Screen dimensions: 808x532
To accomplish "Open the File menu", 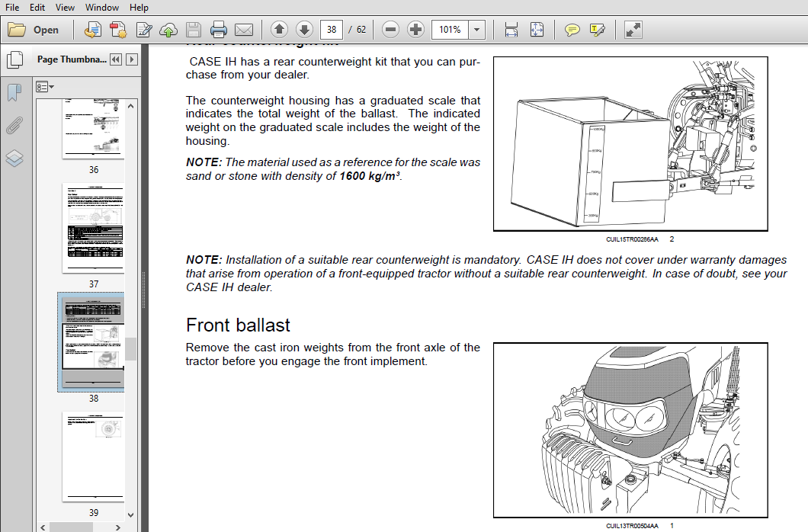I will pyautogui.click(x=12, y=7).
